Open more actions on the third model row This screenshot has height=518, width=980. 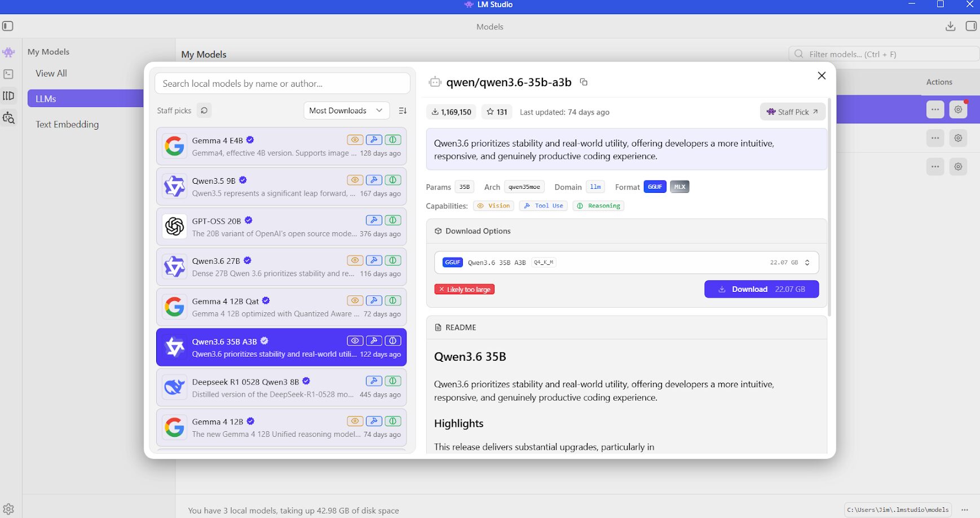[x=935, y=166]
